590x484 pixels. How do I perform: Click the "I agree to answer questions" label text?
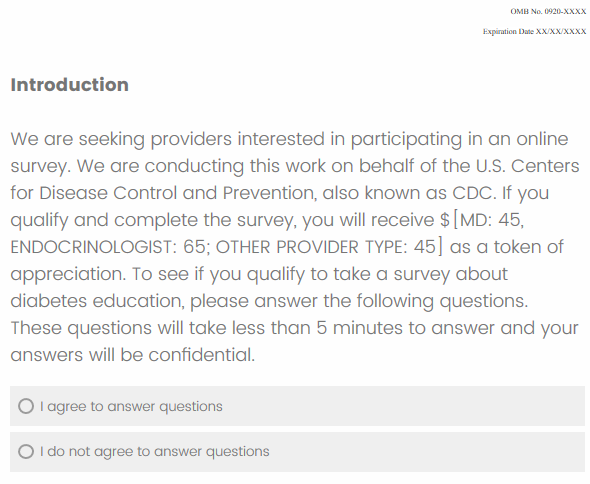pos(131,406)
